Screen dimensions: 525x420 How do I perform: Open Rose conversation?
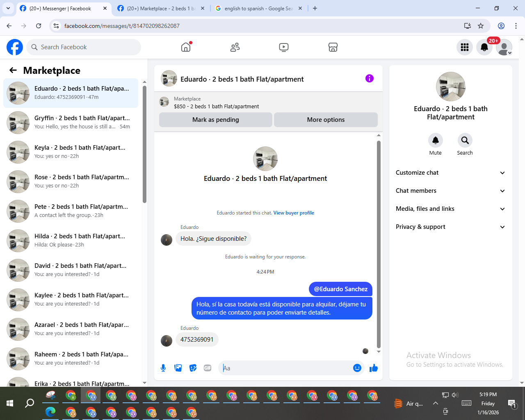[x=71, y=182]
